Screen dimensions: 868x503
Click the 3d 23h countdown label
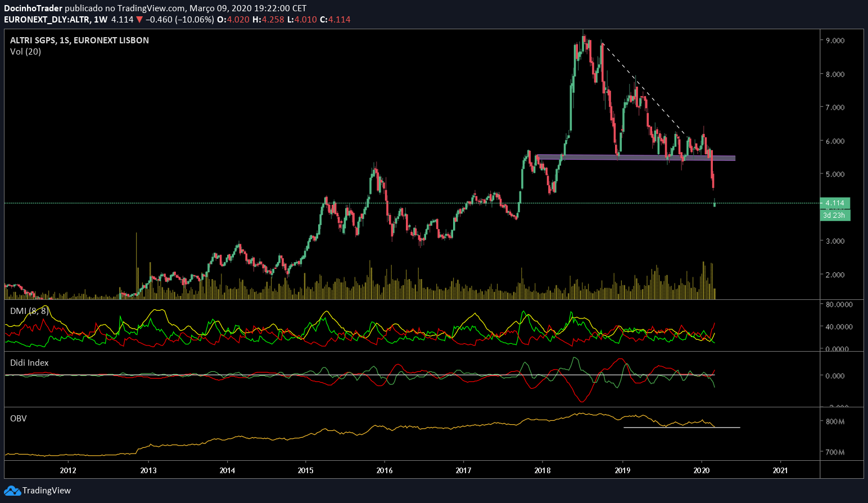(x=835, y=215)
